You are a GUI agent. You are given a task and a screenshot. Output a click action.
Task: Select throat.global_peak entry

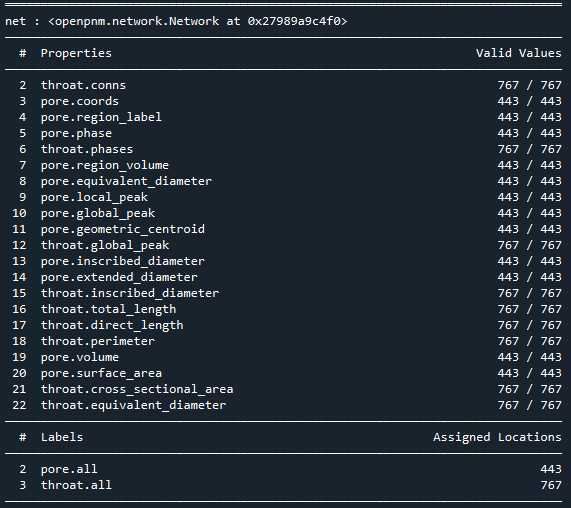pos(105,245)
